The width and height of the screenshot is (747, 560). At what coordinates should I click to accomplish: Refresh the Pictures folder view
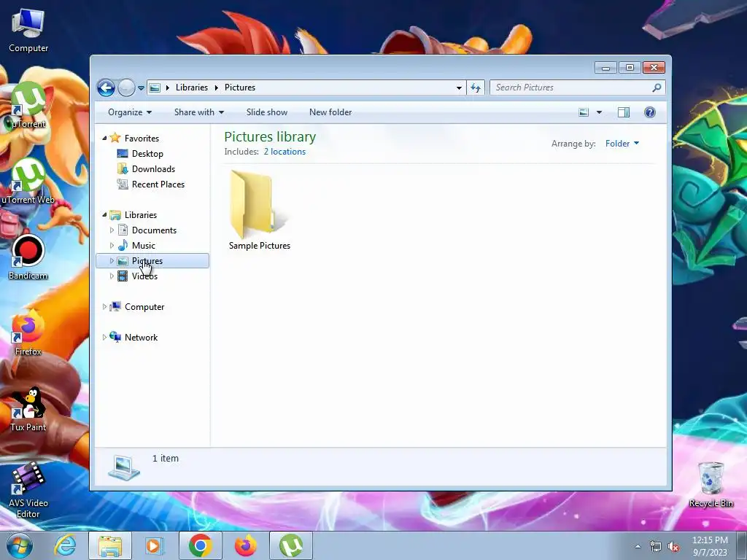click(x=476, y=87)
